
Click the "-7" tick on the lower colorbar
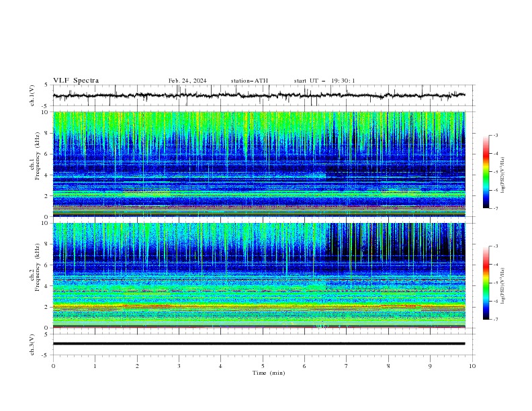tap(495, 319)
